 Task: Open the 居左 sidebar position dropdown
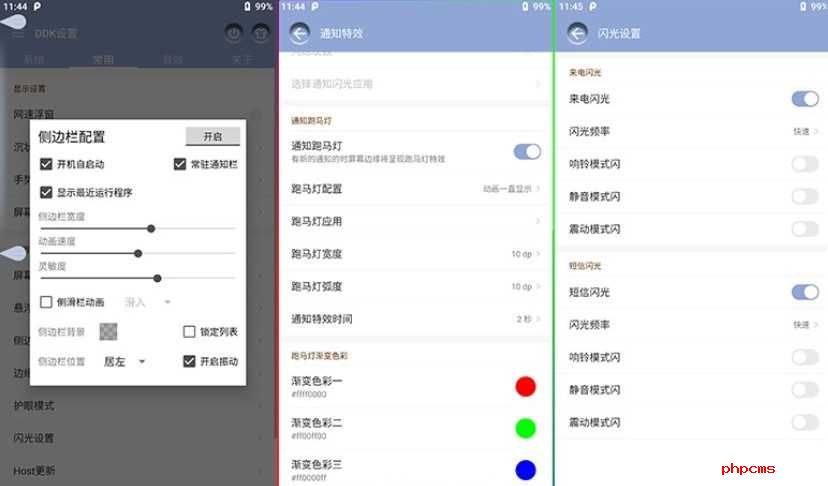(124, 362)
